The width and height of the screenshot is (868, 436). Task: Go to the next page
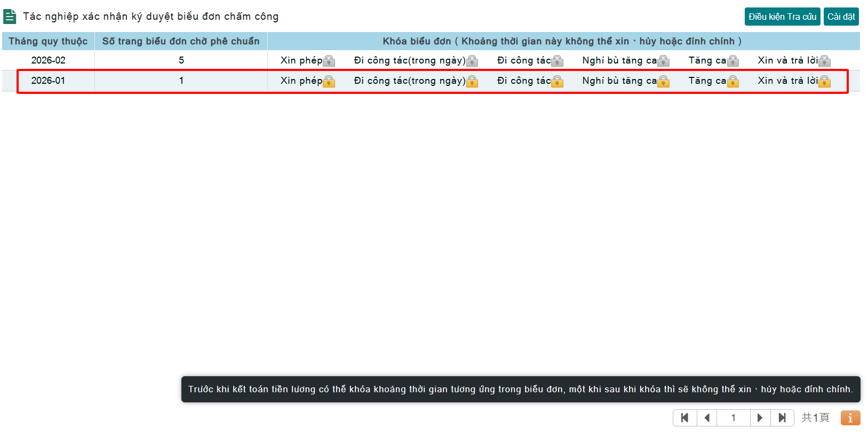pos(760,418)
